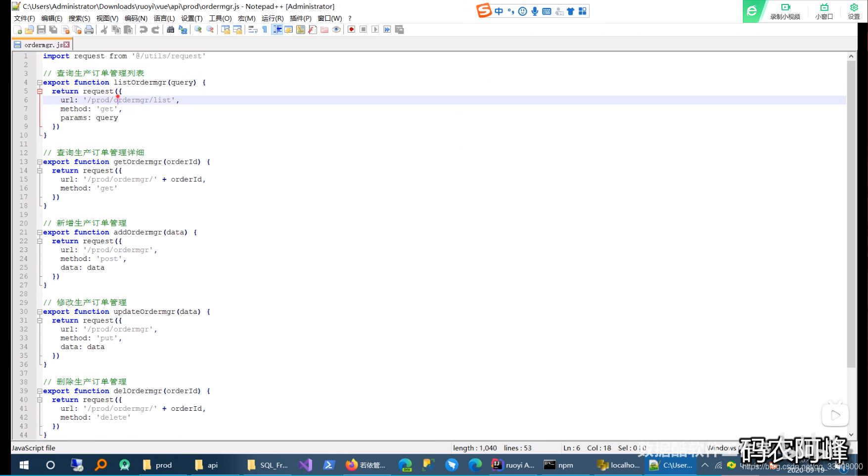The image size is (868, 476).
Task: Open the Document Map toolbar icon
Action: (x=301, y=30)
